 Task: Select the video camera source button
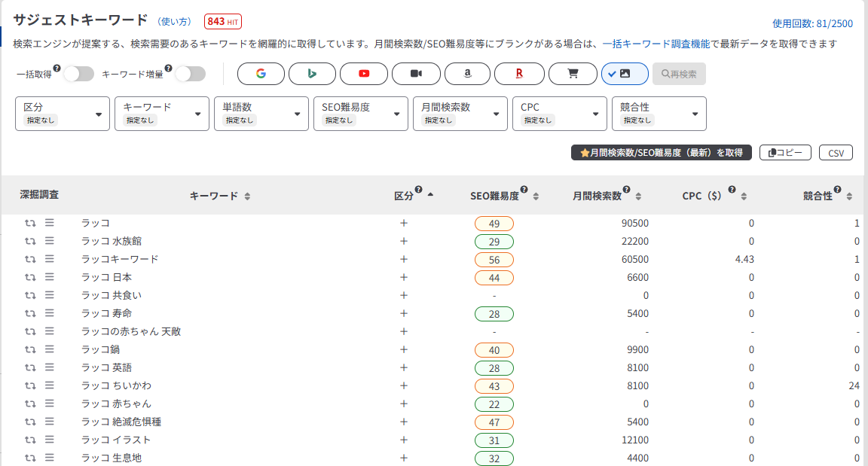(415, 74)
